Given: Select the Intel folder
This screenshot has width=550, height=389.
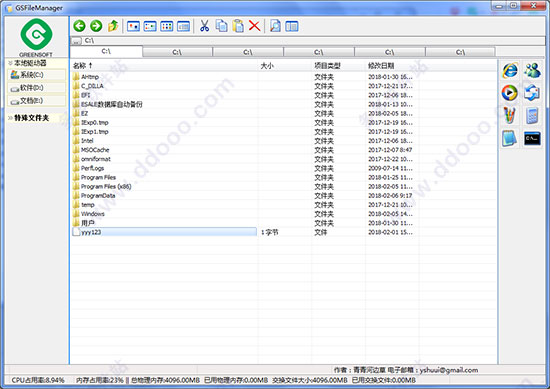Looking at the screenshot, I should point(87,141).
